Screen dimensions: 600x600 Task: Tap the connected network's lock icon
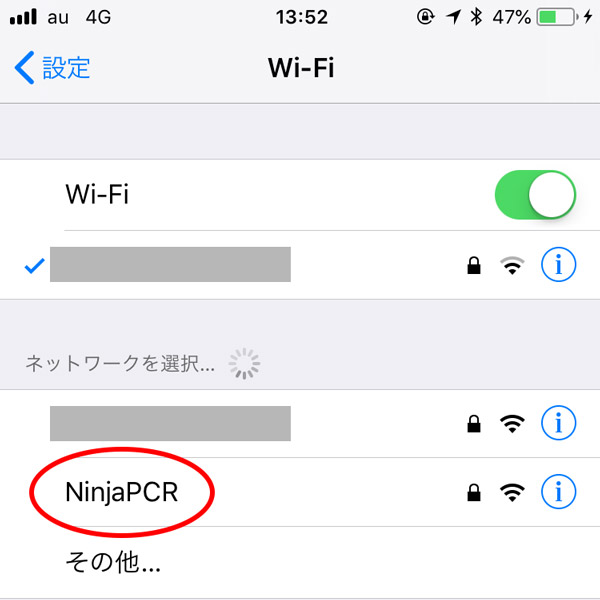[474, 266]
